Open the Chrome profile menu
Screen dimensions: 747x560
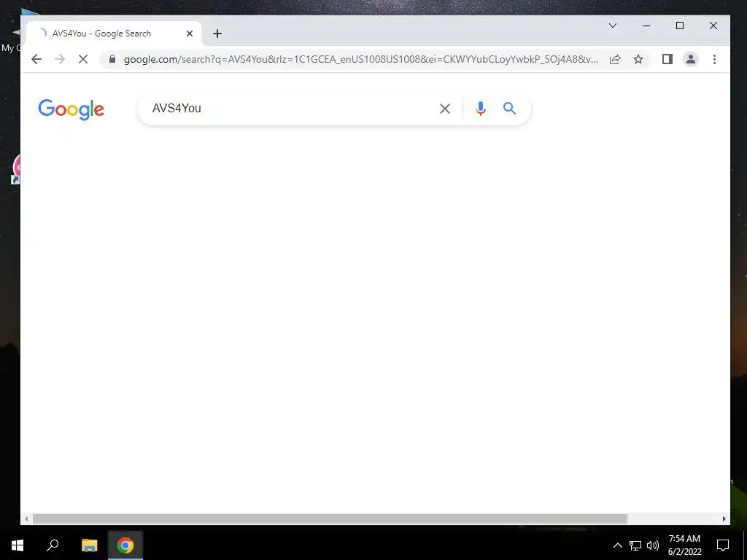click(x=690, y=59)
